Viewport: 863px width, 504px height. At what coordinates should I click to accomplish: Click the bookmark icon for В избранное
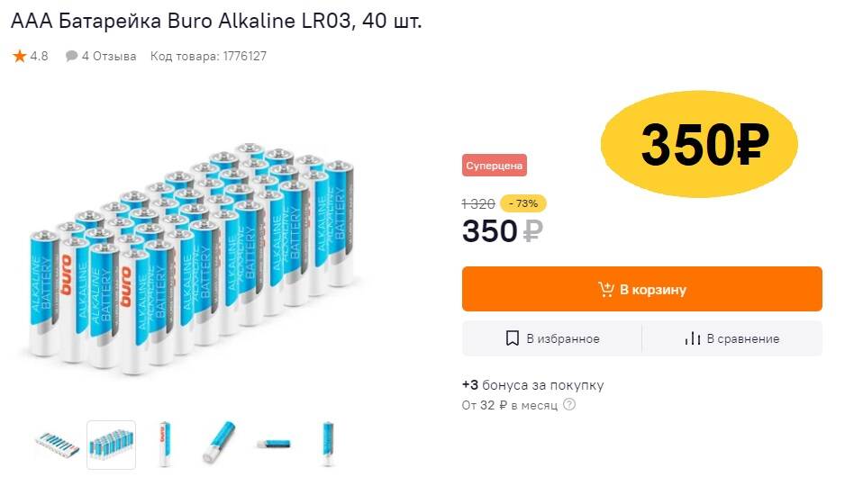513,339
